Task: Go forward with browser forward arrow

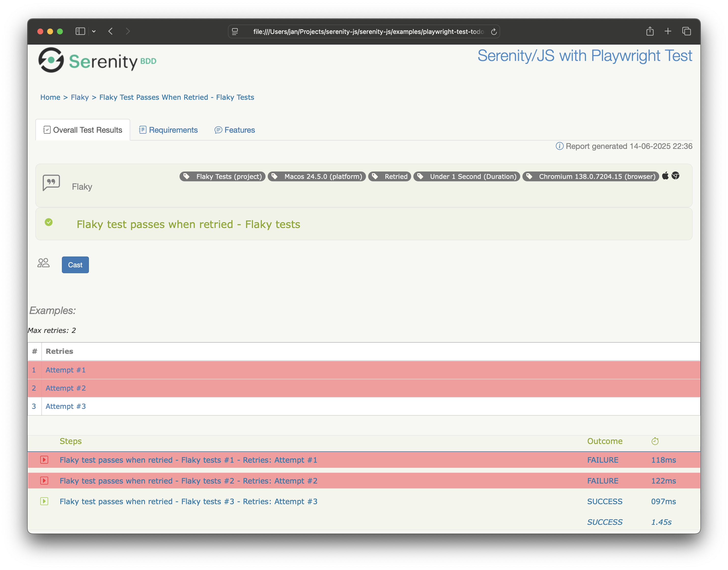Action: tap(128, 31)
